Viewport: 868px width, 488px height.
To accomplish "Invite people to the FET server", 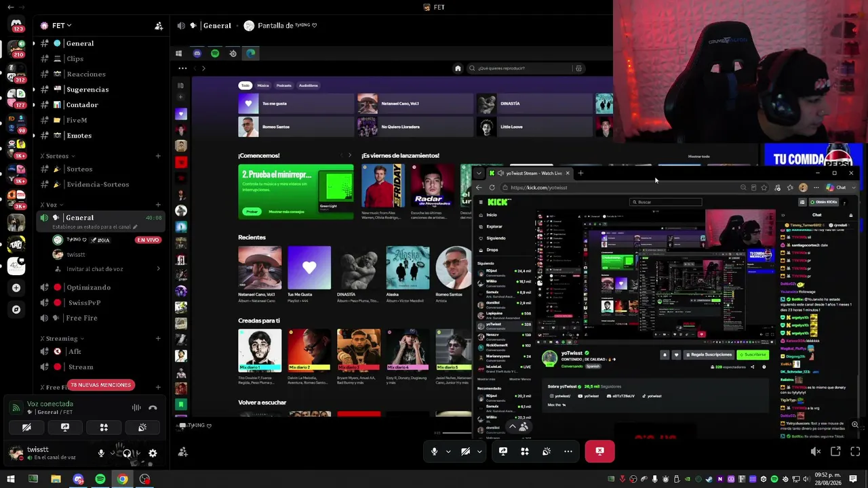I will tap(159, 26).
